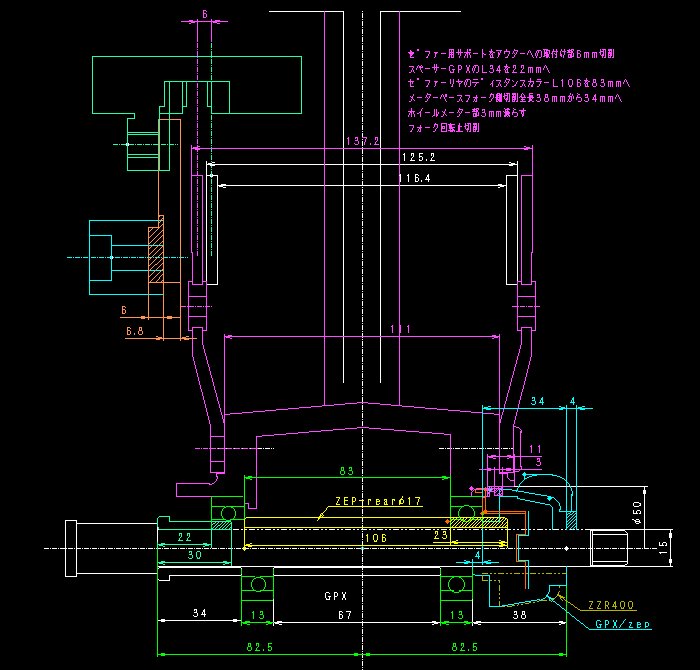Image resolution: width=700 pixels, height=670 pixels.
Task: Select the white GPX label
Action: pyautogui.click(x=336, y=596)
